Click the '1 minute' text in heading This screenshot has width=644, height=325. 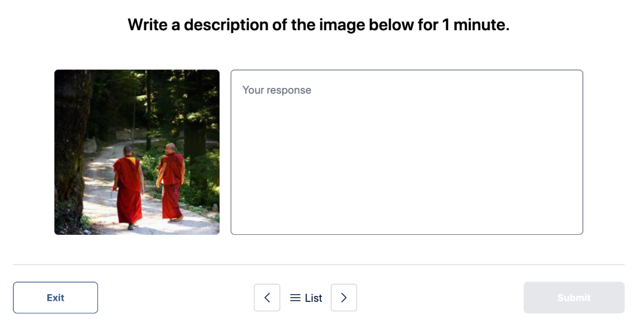coord(475,25)
